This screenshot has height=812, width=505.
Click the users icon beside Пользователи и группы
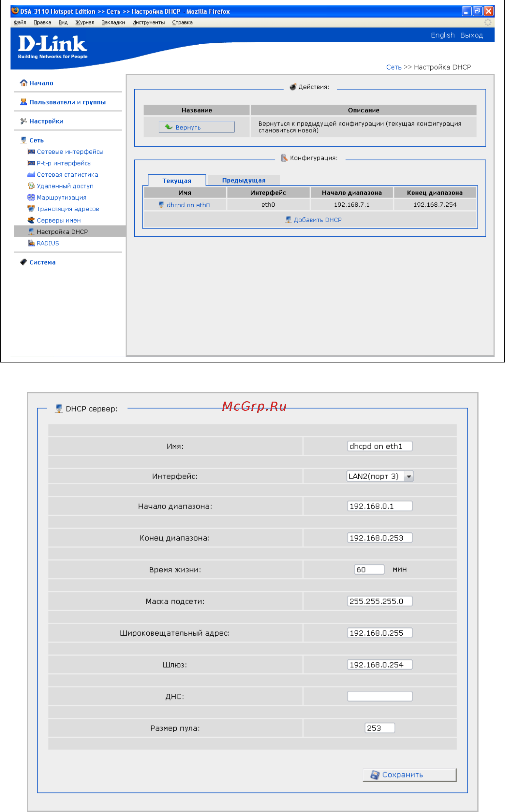pyautogui.click(x=23, y=102)
